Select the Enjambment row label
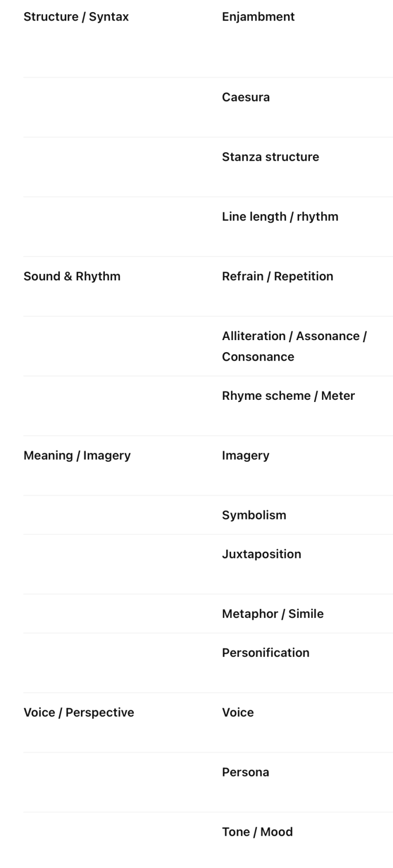Screen dimensions: 393x868 258,17
